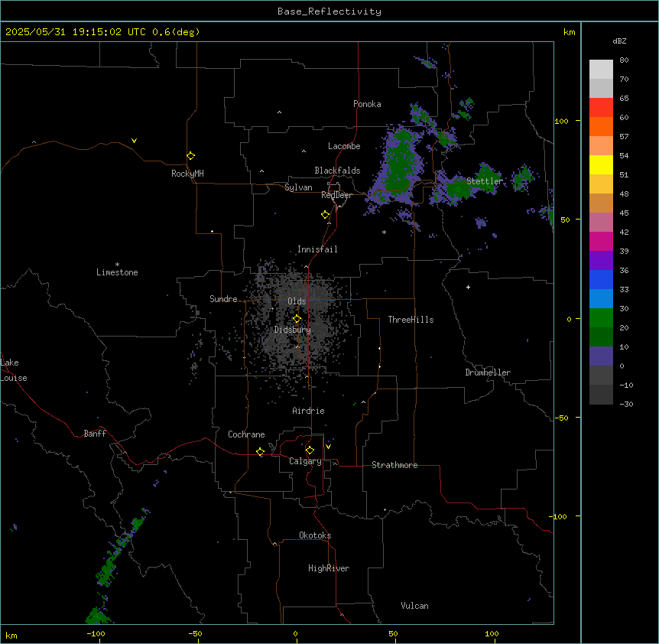This screenshot has height=644, width=659.
Task: Click the 33 value in dBZ legend
Action: 624,289
